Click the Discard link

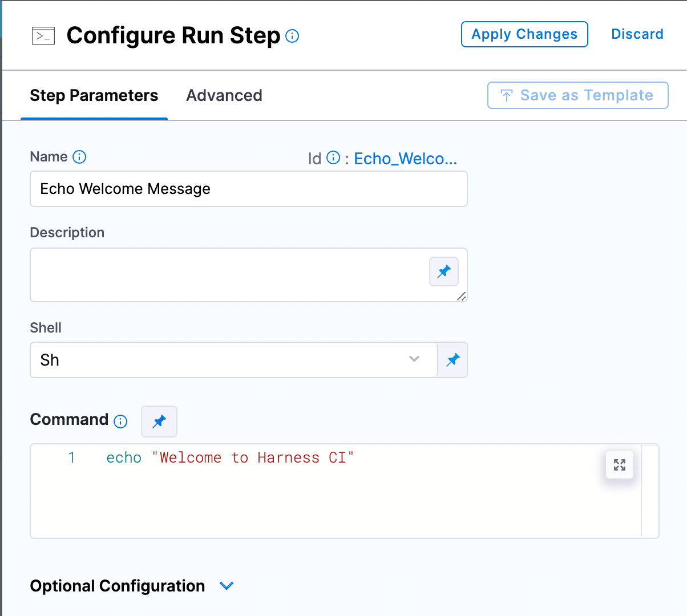(637, 34)
